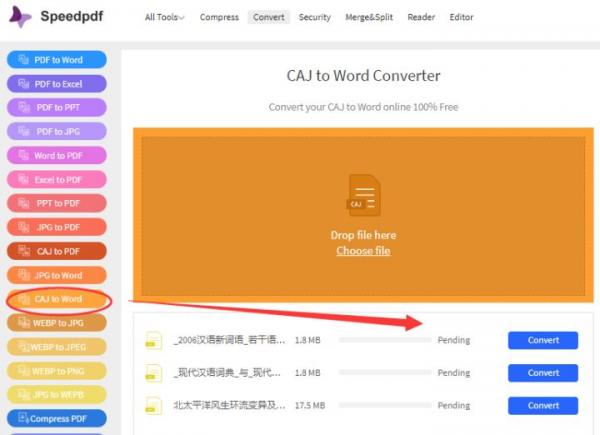The height and width of the screenshot is (435, 600).
Task: Click the Choose file link
Action: (363, 251)
